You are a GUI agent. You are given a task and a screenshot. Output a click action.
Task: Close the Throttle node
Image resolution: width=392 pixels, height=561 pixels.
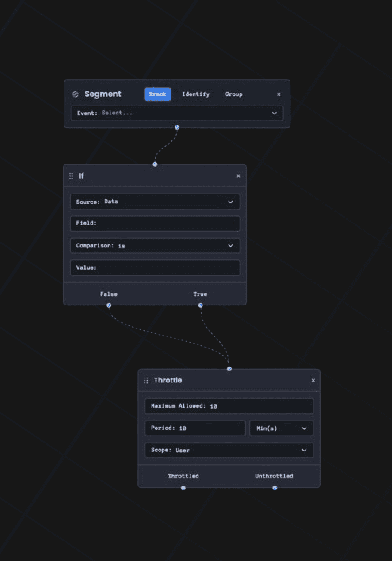click(313, 381)
